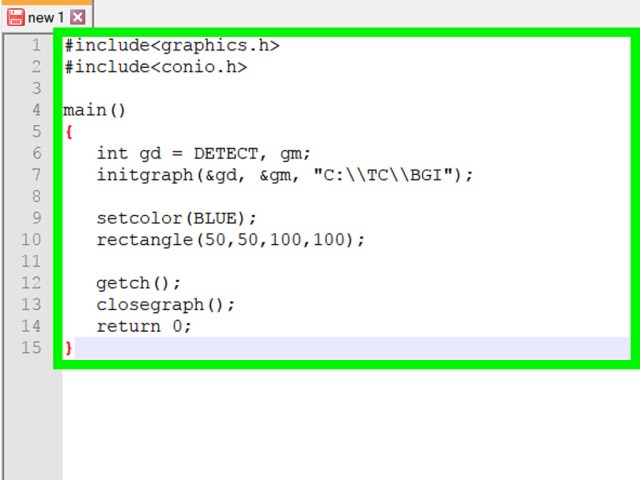Click the red closing brace on line 15
640x480 pixels.
point(69,348)
